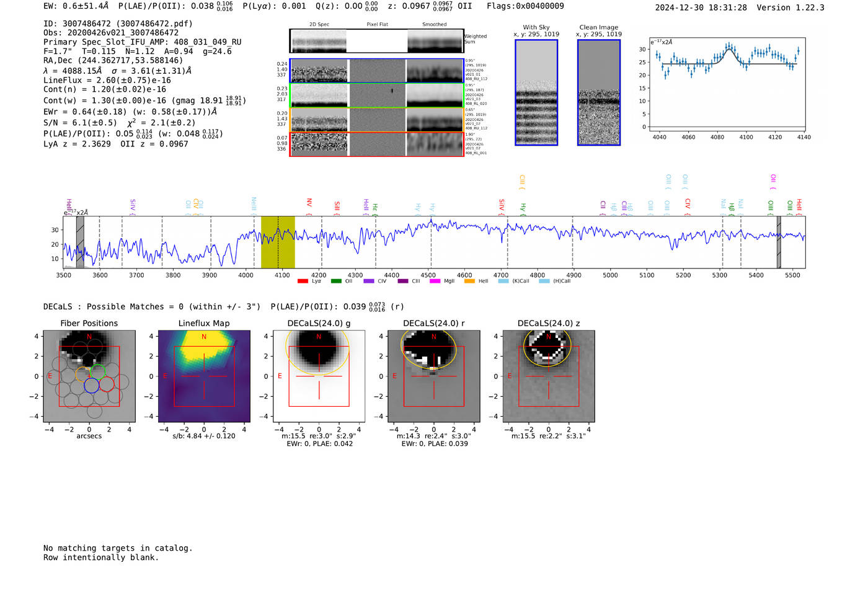Click the Gaussian line-fit plot near 4088Å

click(727, 86)
